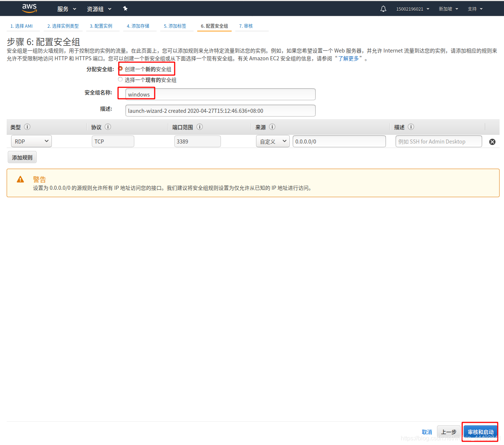The image size is (504, 445).
Task: Open the 支持 support dropdown
Action: (475, 9)
